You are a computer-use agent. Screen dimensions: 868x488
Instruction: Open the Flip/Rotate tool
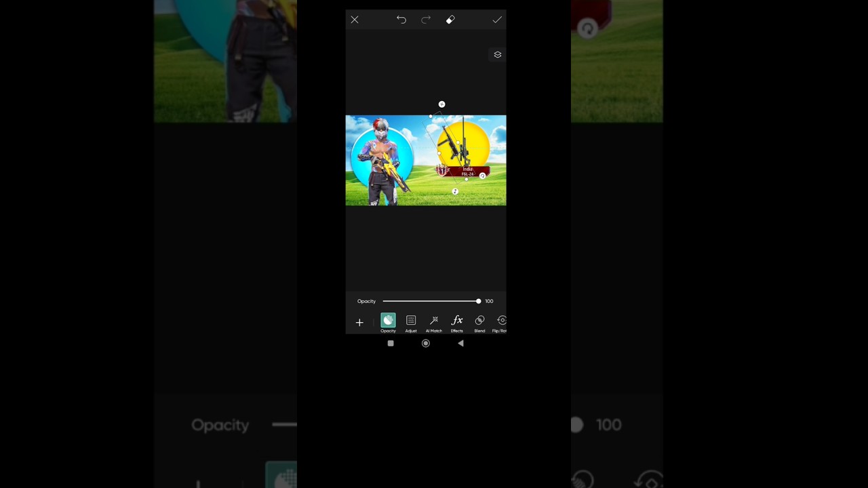point(500,323)
